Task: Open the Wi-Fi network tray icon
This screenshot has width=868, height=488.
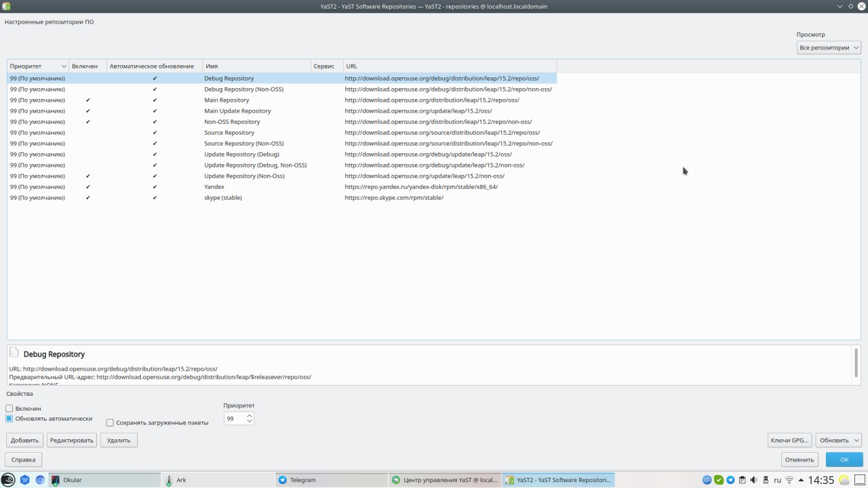Action: pyautogui.click(x=789, y=480)
